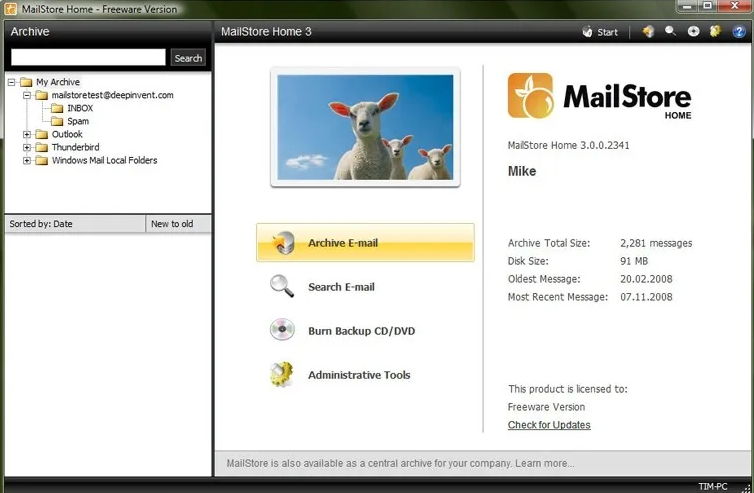Click the Windows Mail Local Folders icon
754x493 pixels.
[x=42, y=160]
